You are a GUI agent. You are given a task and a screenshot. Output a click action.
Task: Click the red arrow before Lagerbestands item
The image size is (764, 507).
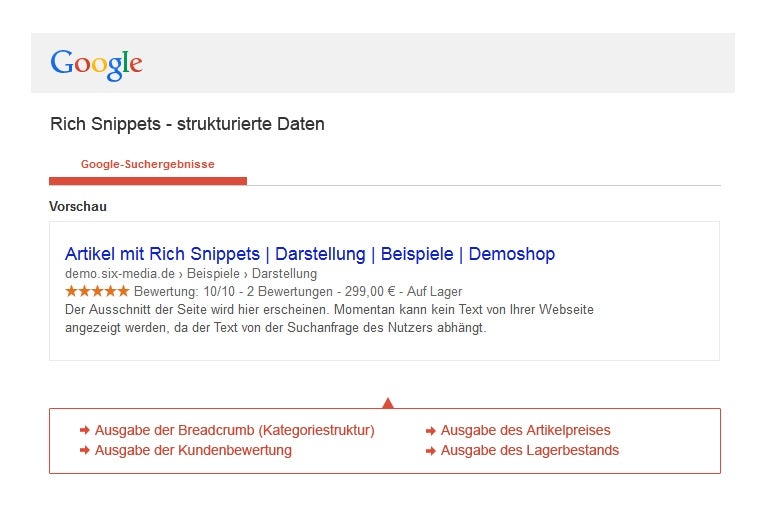431,451
